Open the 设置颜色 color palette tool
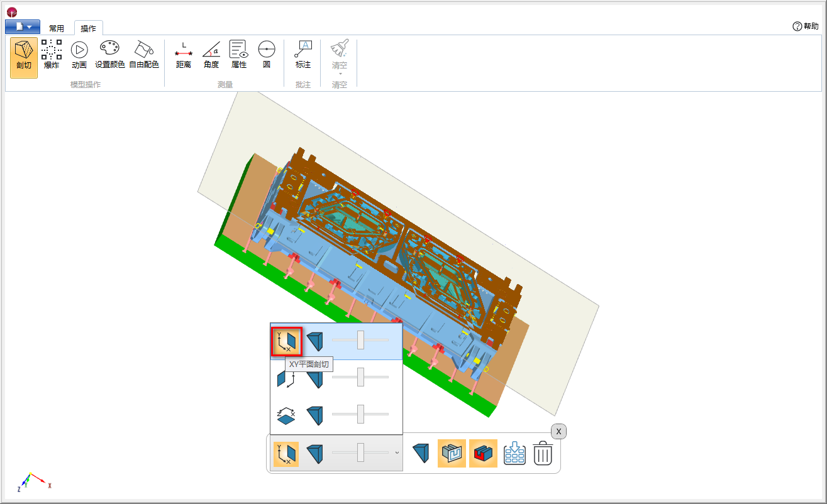827x504 pixels. 109,54
